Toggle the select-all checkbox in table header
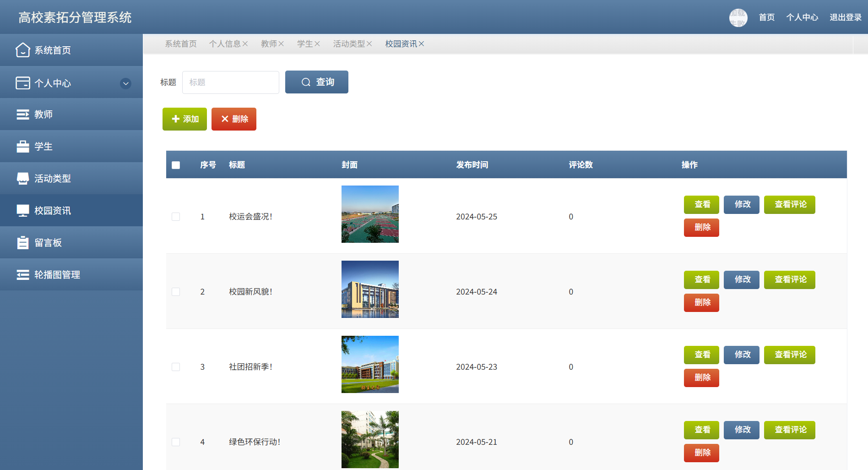 pos(176,165)
